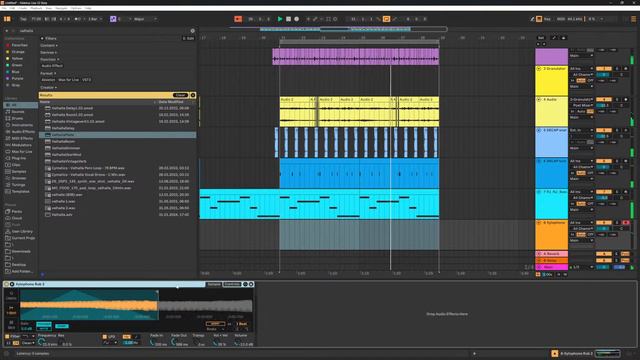Viewport: 640px width, 360px height.
Task: Select ValhallaDelay in results list
Action: [117, 128]
